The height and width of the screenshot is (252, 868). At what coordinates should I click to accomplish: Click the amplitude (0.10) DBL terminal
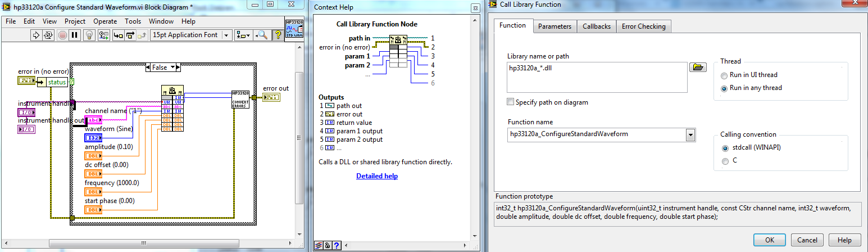point(93,156)
